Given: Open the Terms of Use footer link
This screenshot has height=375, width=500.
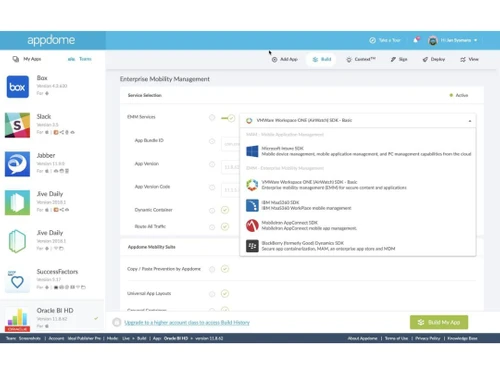Looking at the screenshot, I should pos(396,338).
